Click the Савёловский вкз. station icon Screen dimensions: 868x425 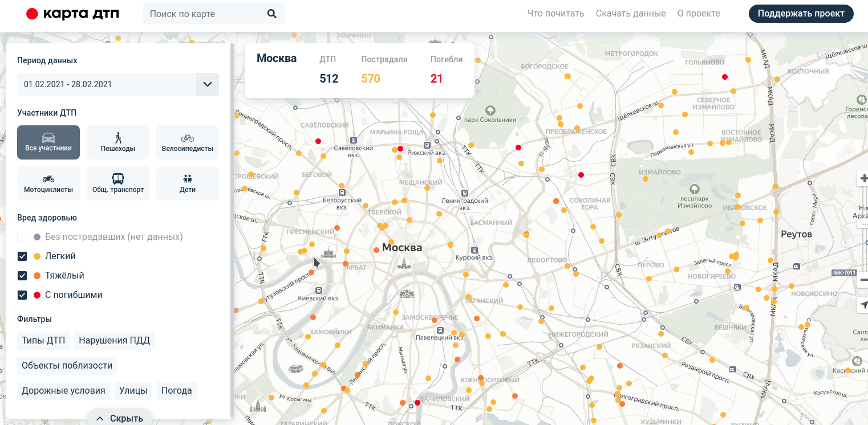click(354, 139)
